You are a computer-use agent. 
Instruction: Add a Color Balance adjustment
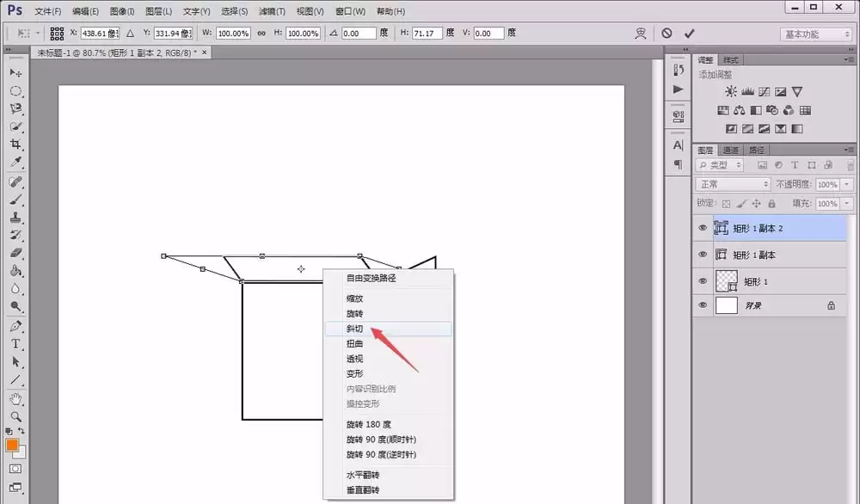coord(740,110)
